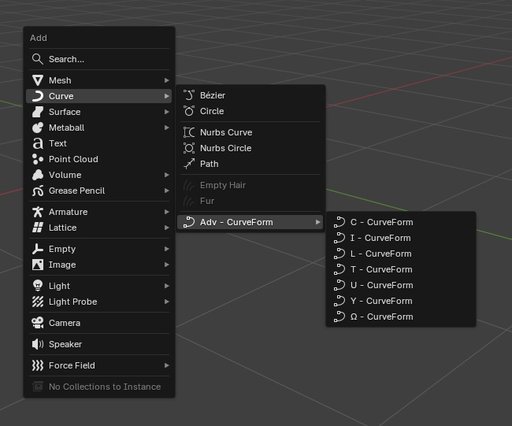Expand the Light Probe submenu arrow

(167, 302)
